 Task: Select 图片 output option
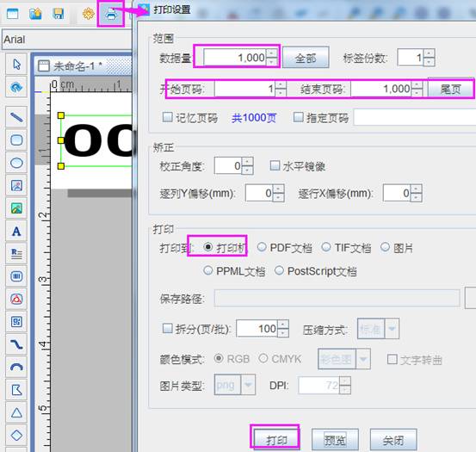pyautogui.click(x=385, y=247)
